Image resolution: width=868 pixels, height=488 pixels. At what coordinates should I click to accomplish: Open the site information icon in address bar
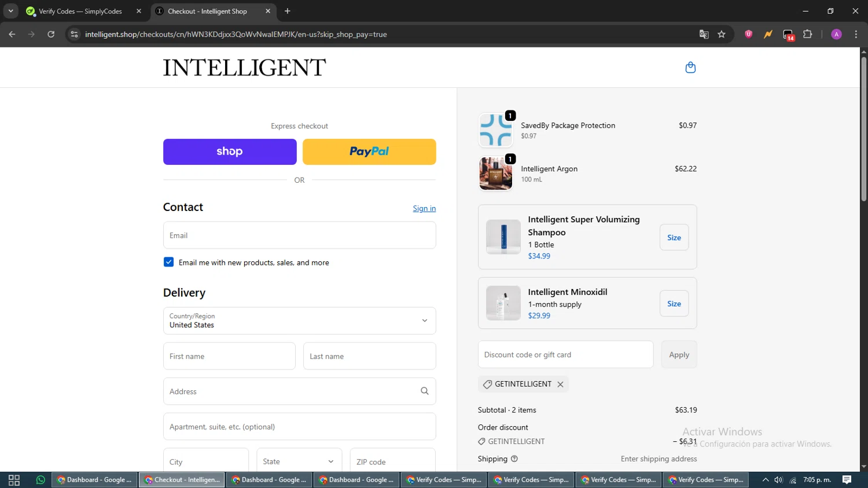pos(74,34)
